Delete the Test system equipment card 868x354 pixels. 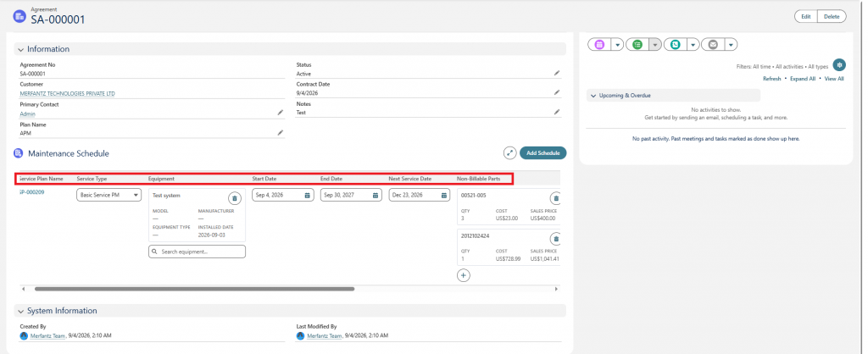tap(234, 198)
